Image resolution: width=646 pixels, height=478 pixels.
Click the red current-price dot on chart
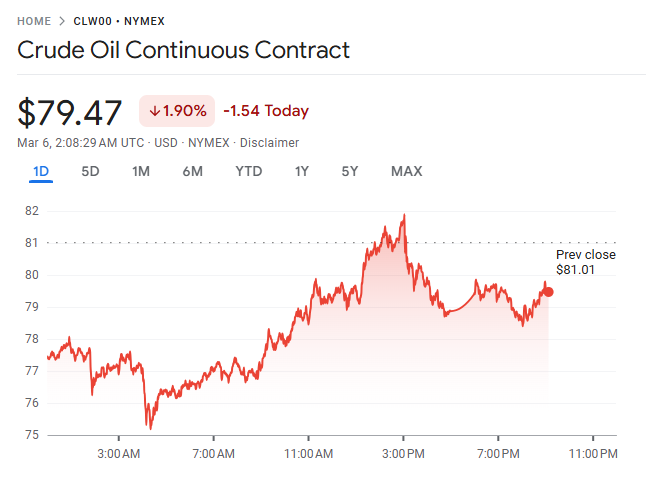548,291
